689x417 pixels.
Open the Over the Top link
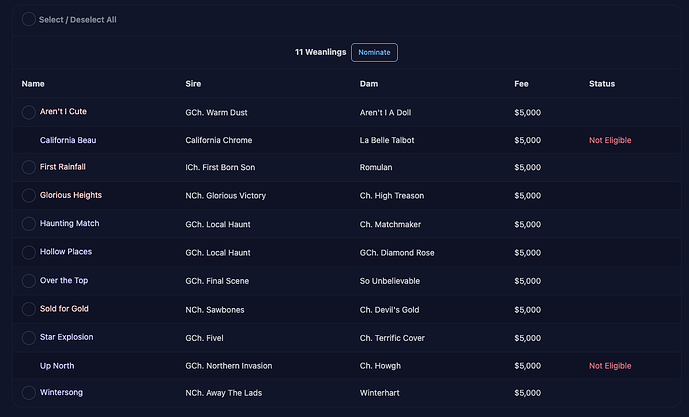64,280
